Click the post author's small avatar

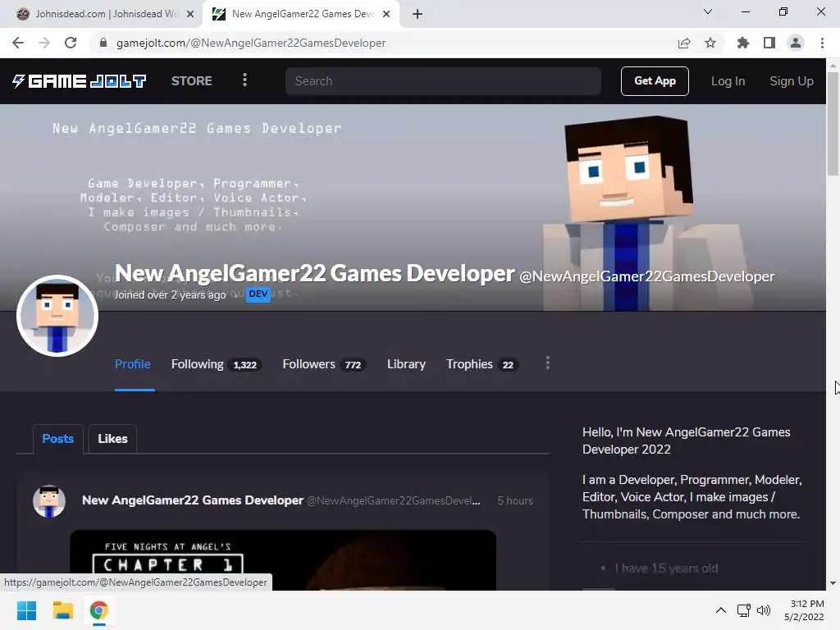(49, 501)
